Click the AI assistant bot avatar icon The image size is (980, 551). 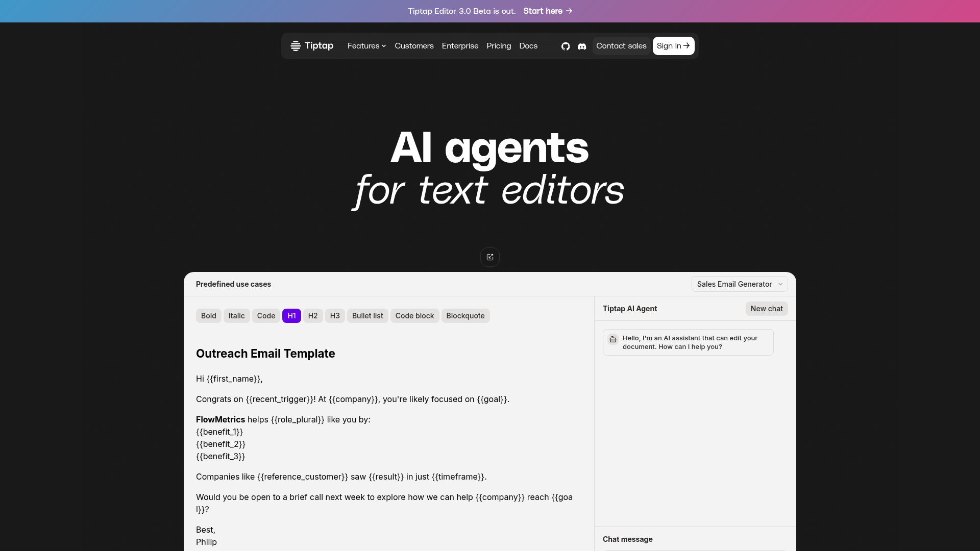click(613, 339)
